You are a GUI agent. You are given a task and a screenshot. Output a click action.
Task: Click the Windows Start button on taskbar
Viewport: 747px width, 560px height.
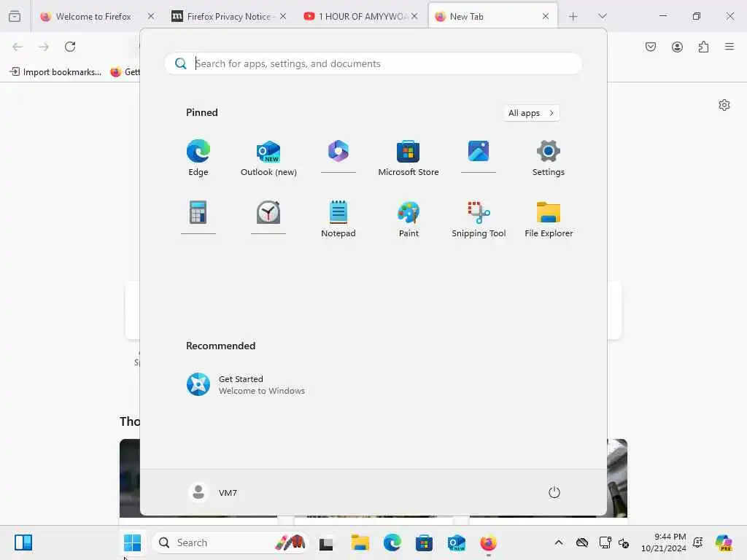132,542
